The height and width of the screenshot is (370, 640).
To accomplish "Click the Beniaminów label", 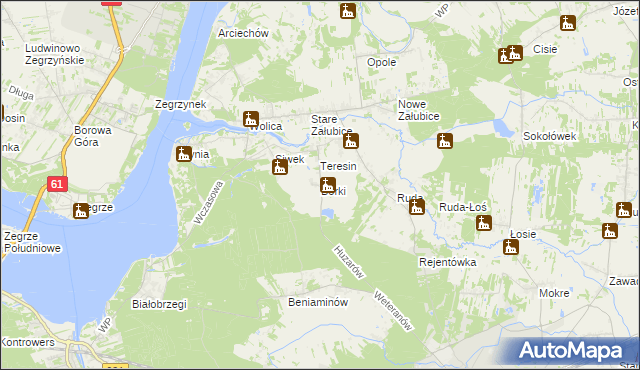I will click(x=318, y=302).
